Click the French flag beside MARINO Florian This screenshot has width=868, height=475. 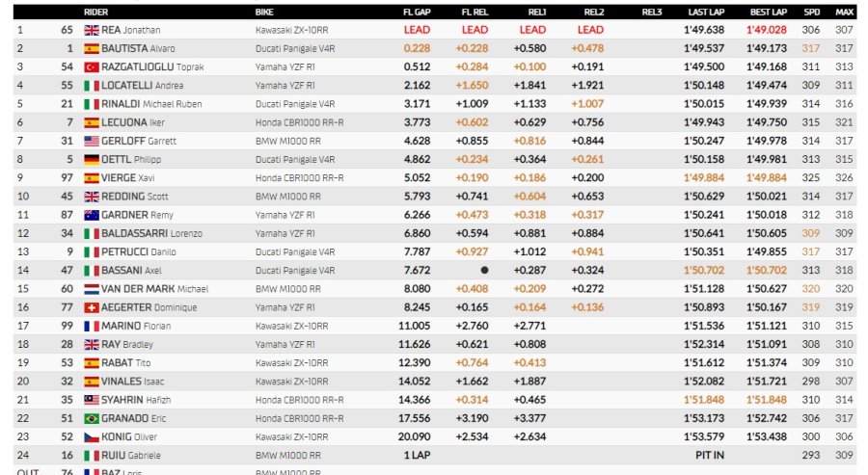[x=92, y=327]
